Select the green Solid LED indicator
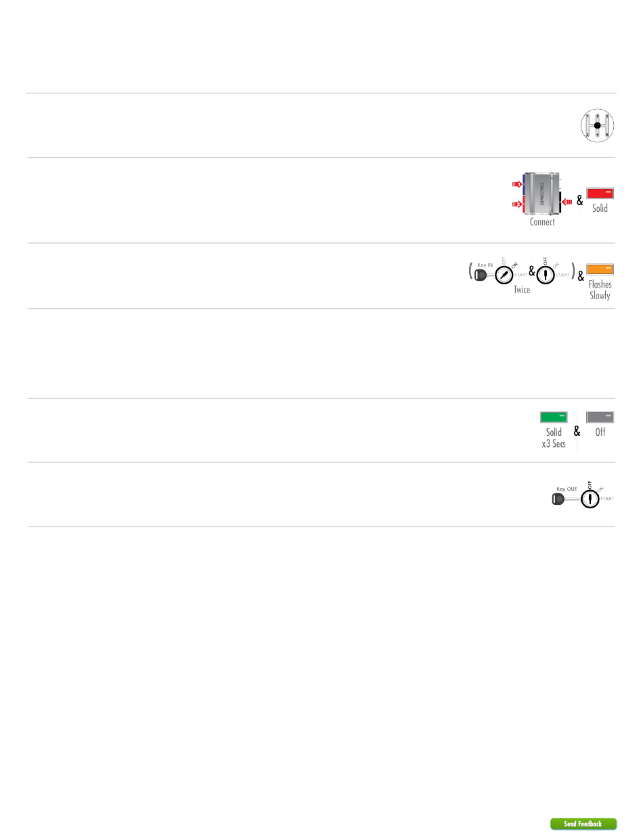643x840 pixels. 554,417
